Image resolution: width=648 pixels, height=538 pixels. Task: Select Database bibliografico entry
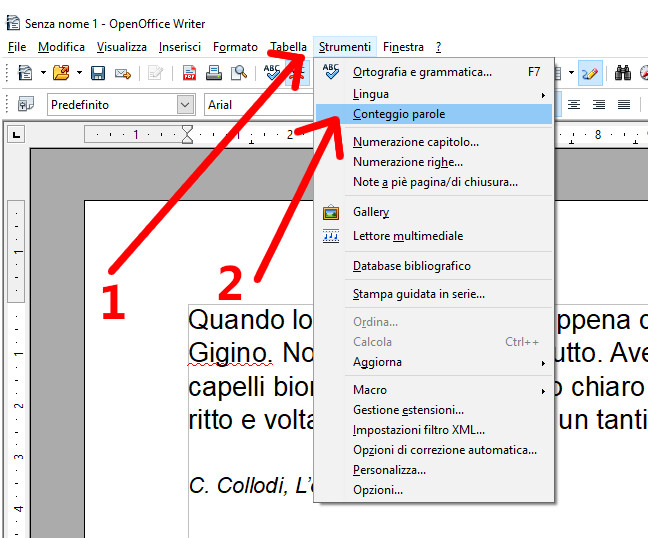434,266
